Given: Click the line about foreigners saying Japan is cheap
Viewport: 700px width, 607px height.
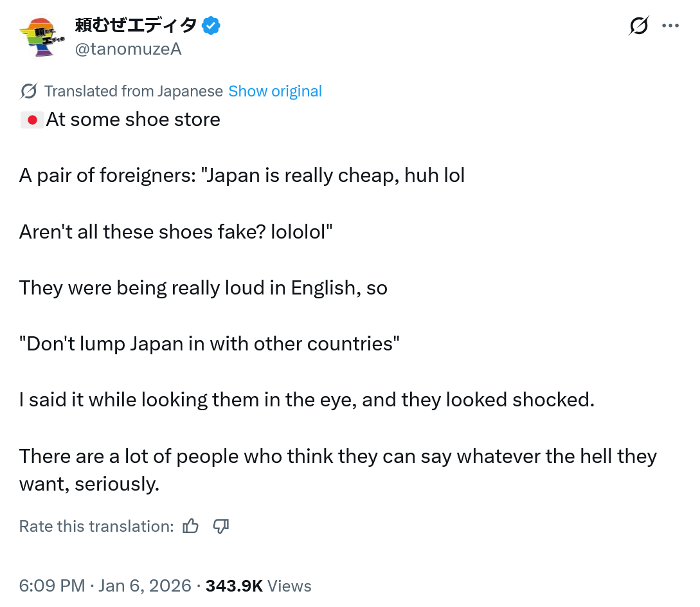Looking at the screenshot, I should [x=242, y=176].
